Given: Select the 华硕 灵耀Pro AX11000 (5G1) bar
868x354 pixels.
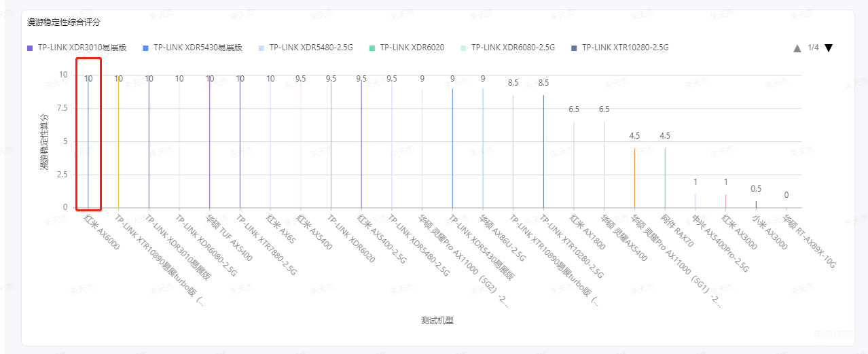Looking at the screenshot, I should (x=635, y=177).
